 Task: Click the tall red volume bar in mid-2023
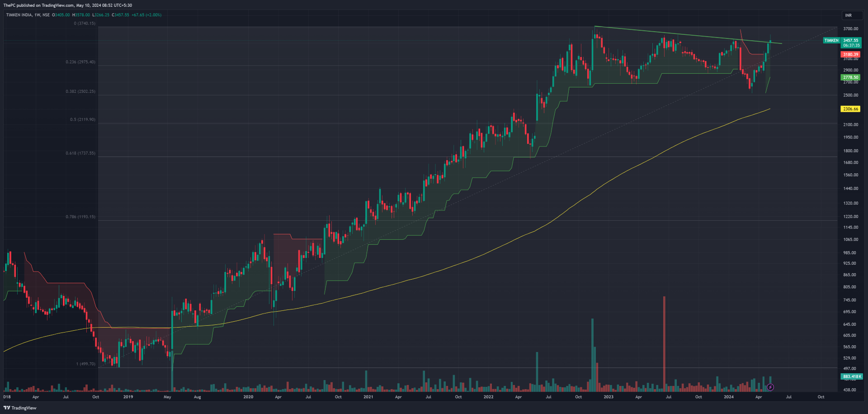(x=664, y=344)
